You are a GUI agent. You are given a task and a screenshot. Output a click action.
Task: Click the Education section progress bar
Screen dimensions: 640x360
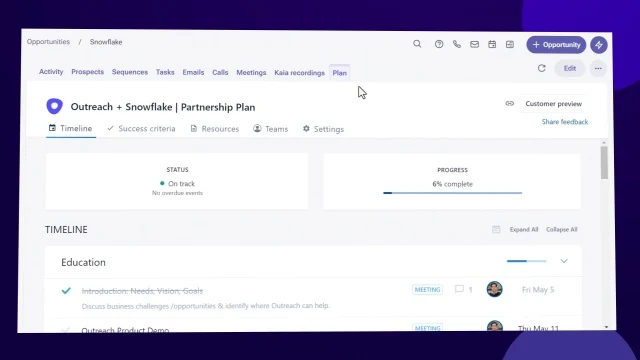[x=527, y=261]
